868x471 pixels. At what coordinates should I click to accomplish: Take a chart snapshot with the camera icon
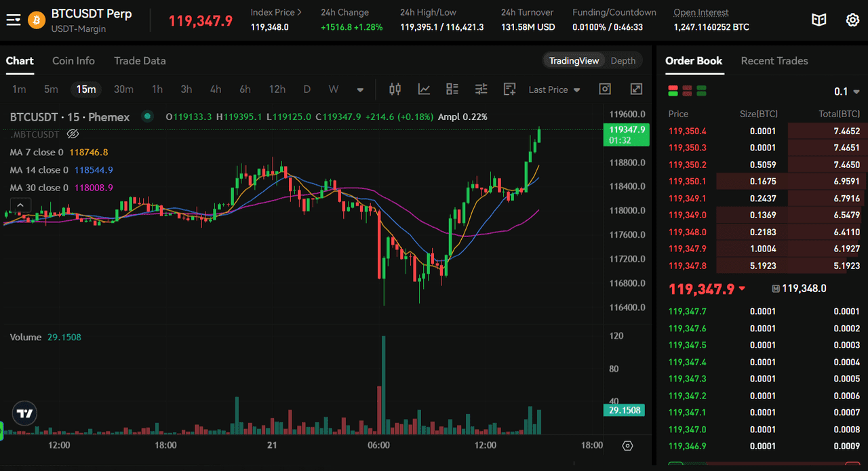tap(604, 89)
